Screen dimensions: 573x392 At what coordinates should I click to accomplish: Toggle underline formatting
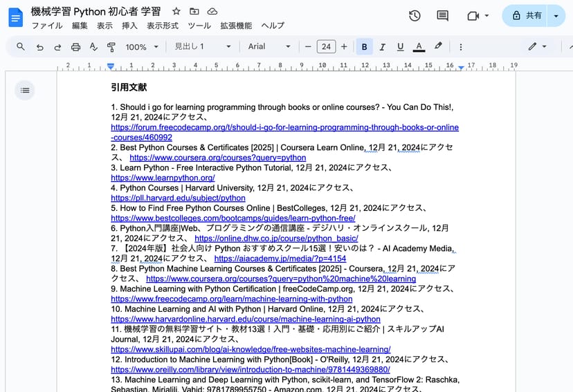pyautogui.click(x=400, y=47)
